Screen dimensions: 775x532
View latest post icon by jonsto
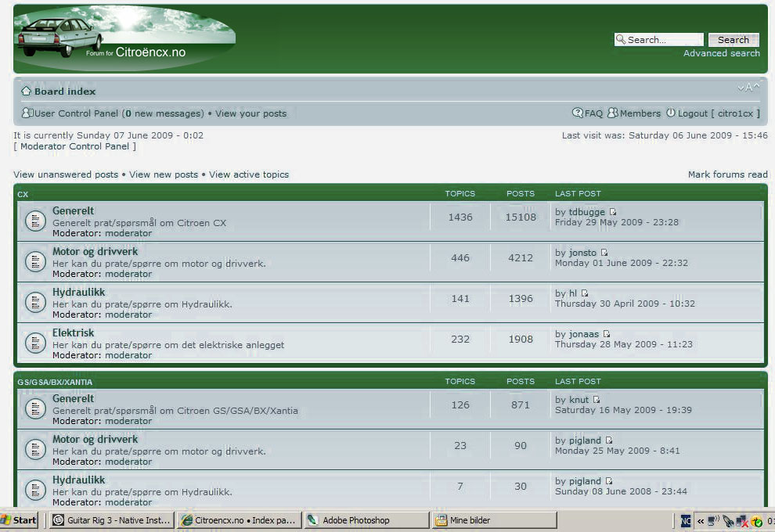point(604,253)
